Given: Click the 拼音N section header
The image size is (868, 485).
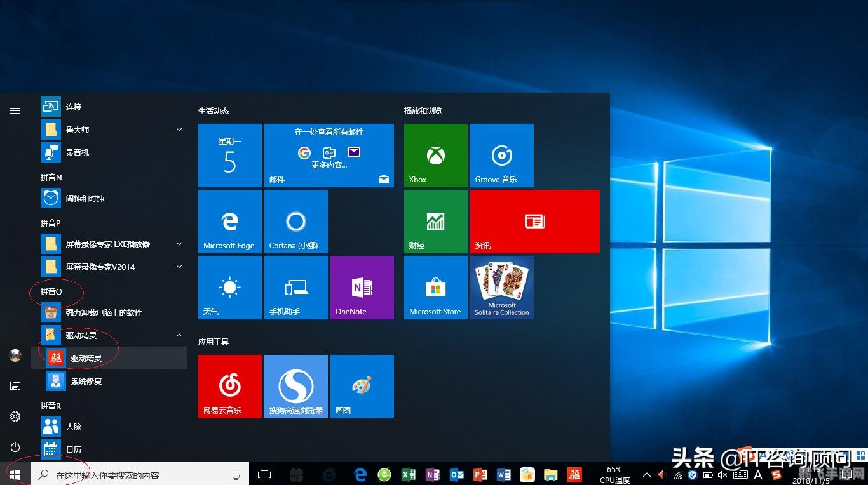Looking at the screenshot, I should (51, 177).
